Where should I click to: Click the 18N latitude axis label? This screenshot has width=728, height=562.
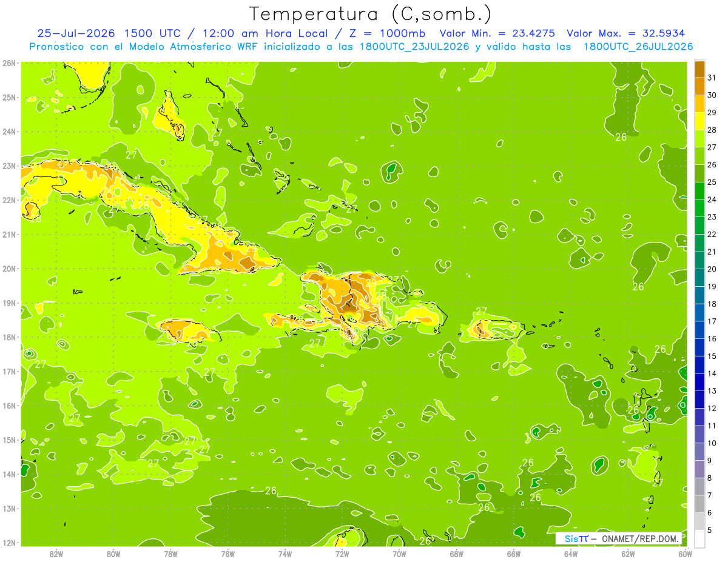click(x=8, y=337)
